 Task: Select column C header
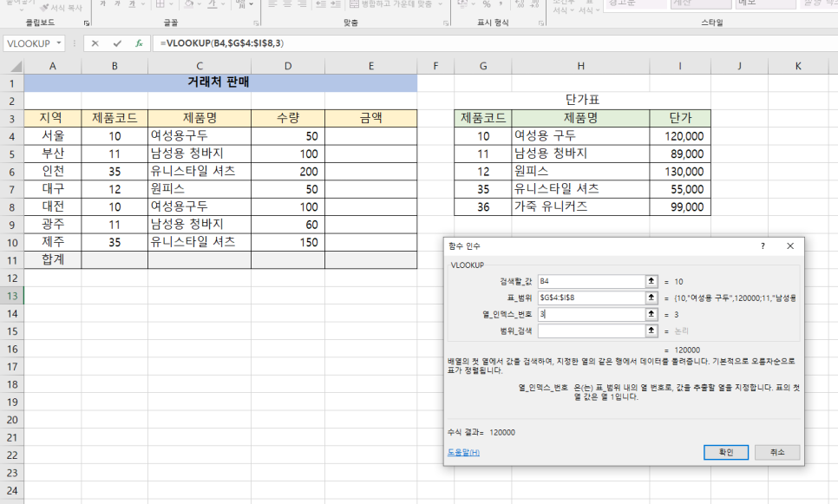point(200,66)
